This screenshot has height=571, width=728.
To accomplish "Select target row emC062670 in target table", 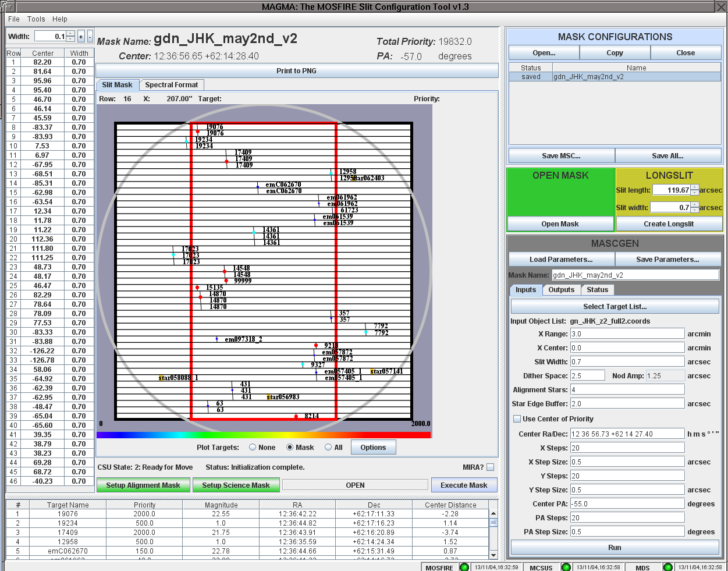I will pyautogui.click(x=248, y=551).
